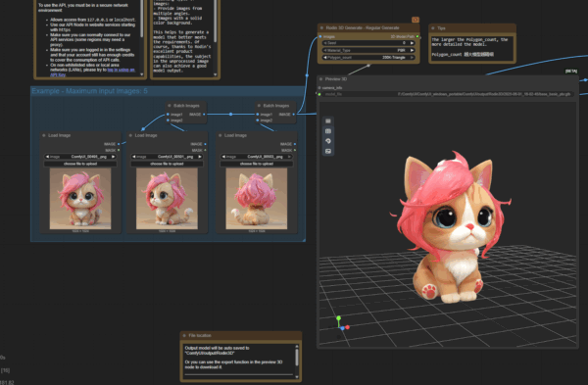Collapse the Batch Images node wired to the Rodin node
The width and height of the screenshot is (588, 385).
click(x=259, y=106)
